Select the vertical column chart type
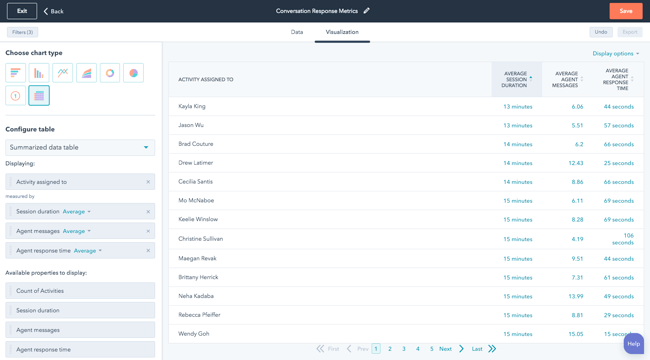This screenshot has height=360, width=650. (x=39, y=73)
